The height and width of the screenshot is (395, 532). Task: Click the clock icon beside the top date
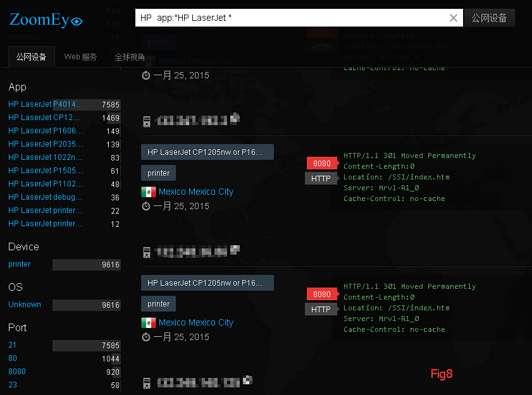(146, 75)
